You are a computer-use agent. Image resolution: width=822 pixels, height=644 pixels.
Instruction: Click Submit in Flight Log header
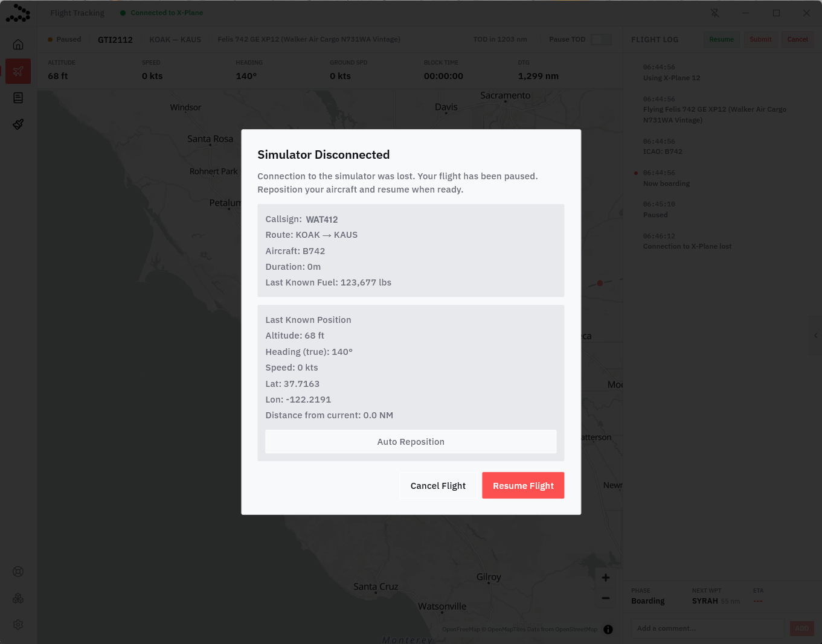click(760, 39)
